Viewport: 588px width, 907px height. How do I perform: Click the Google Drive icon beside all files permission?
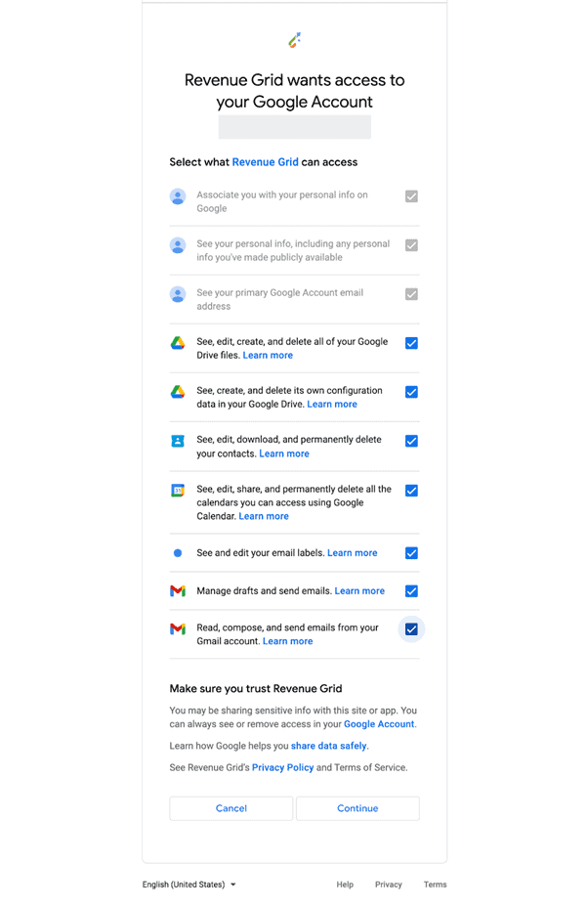tap(178, 343)
